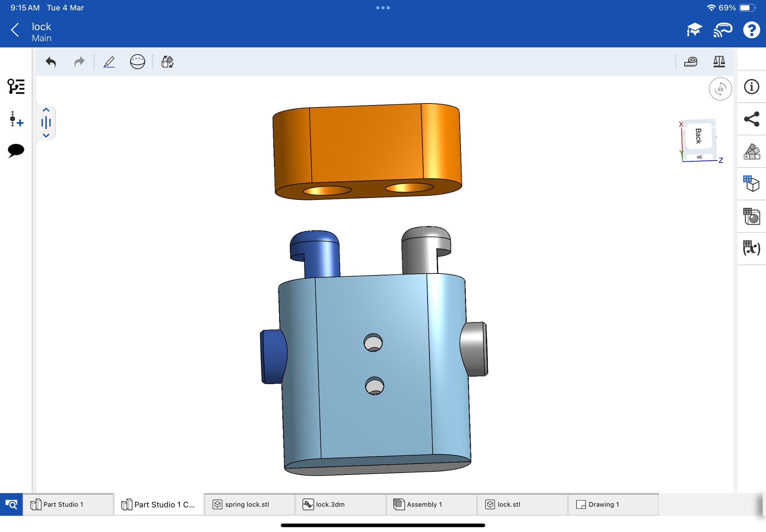Go back using the left arrow
This screenshot has height=532, width=766.
[x=15, y=30]
